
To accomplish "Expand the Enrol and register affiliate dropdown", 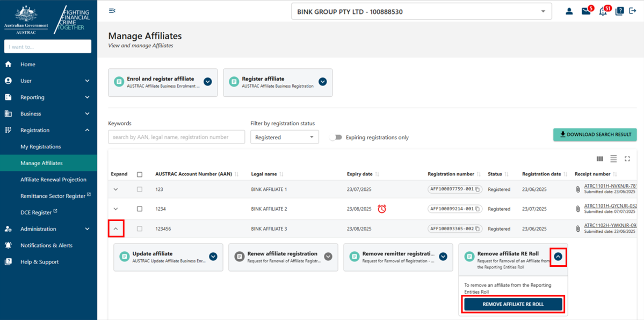I will [207, 81].
